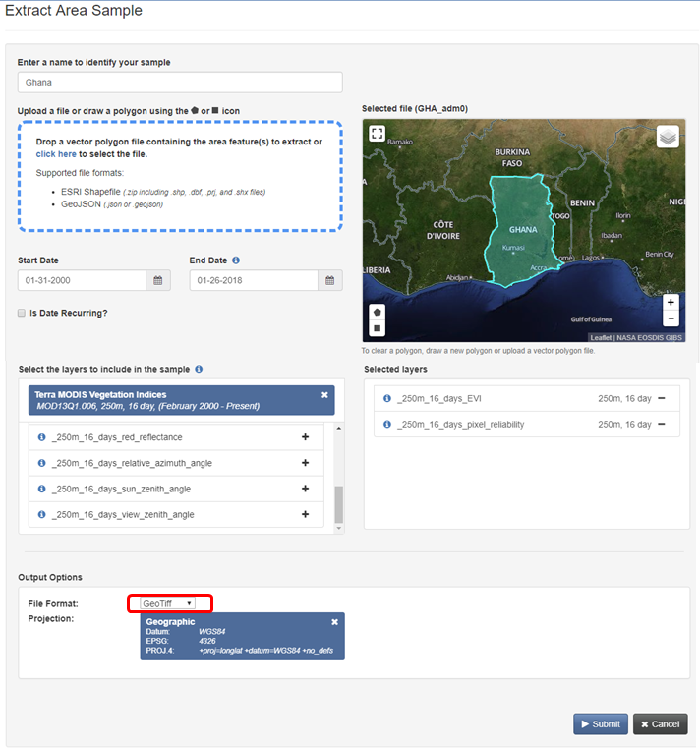This screenshot has height=751, width=700.
Task: Close the Terra MODIS Vegetation Indices product
Action: [x=324, y=394]
